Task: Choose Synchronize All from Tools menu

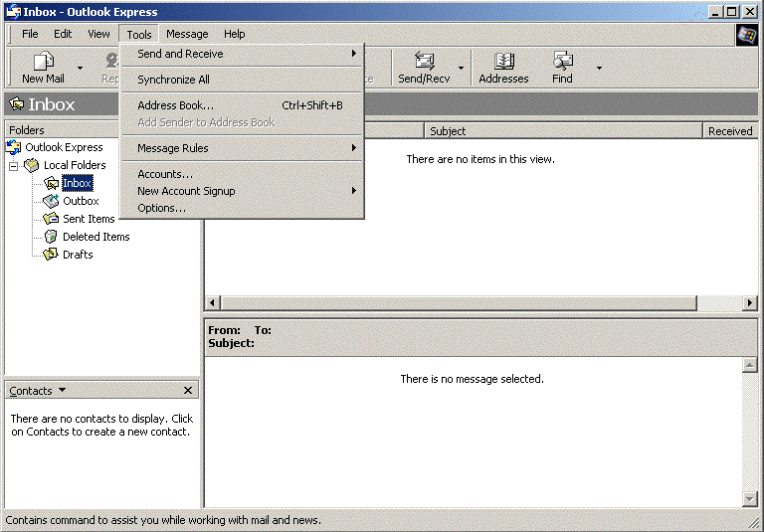Action: (x=242, y=80)
